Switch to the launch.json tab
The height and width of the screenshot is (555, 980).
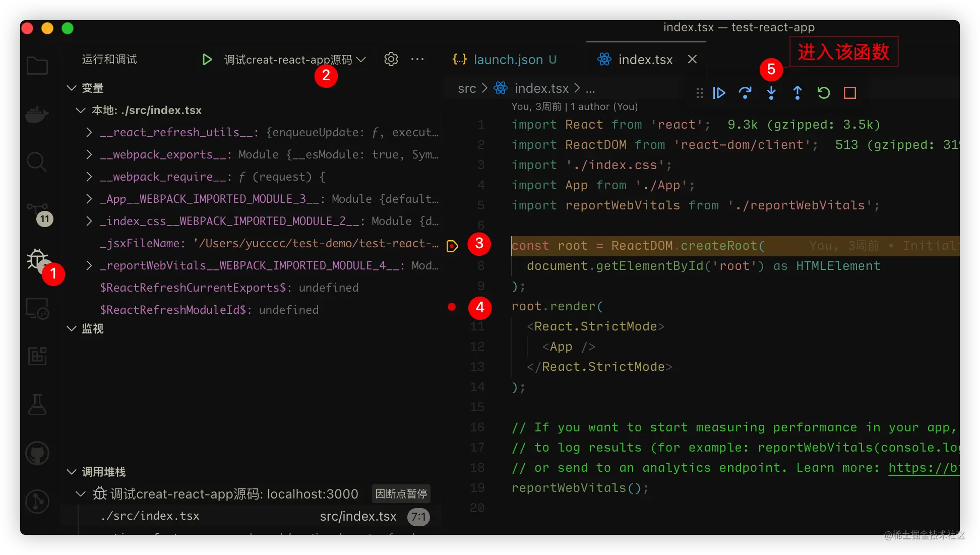click(508, 60)
